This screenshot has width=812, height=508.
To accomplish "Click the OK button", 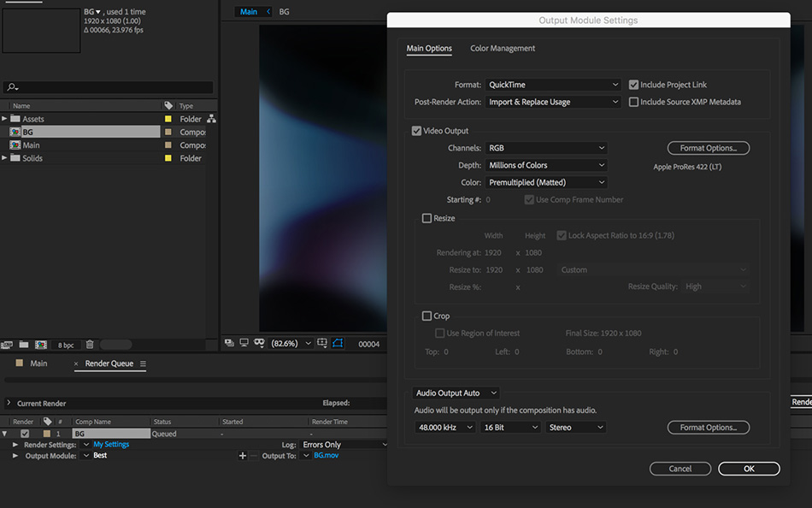I will click(749, 469).
